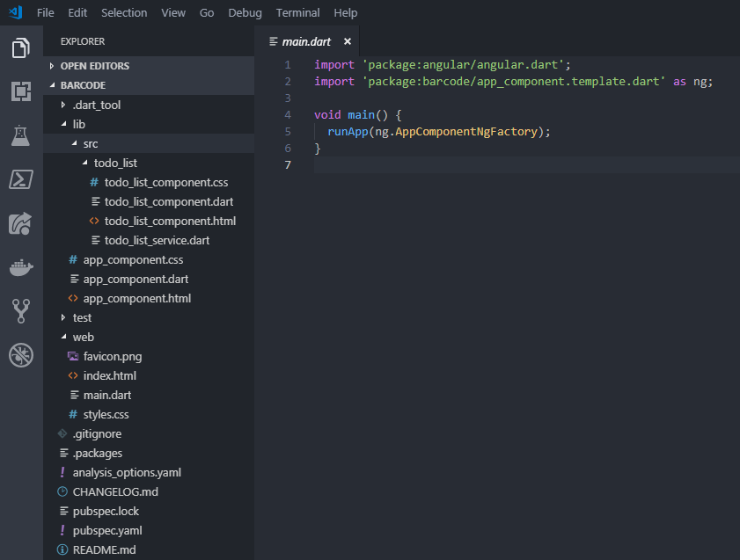Open the Test flask icon
740x560 pixels.
(21, 135)
